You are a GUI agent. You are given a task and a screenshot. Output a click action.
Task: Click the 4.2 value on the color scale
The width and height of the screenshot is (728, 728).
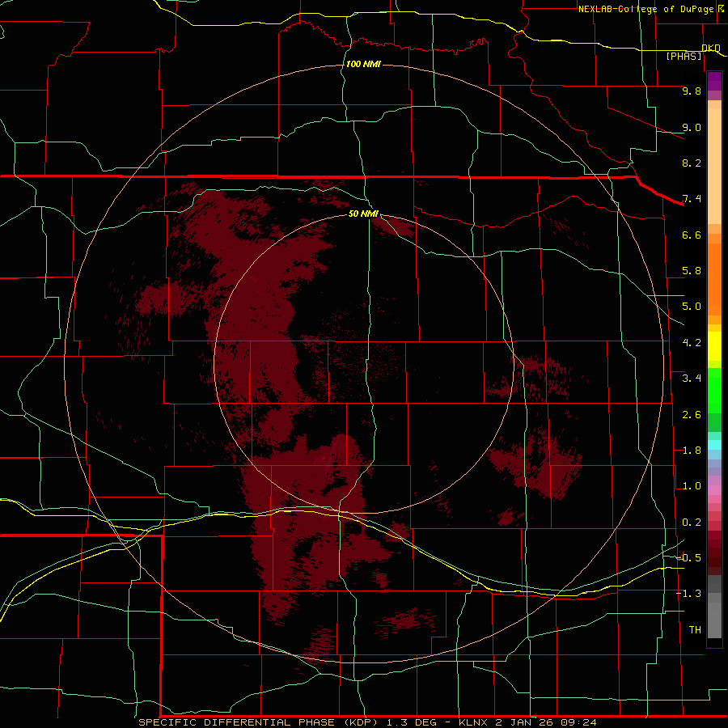coord(692,343)
